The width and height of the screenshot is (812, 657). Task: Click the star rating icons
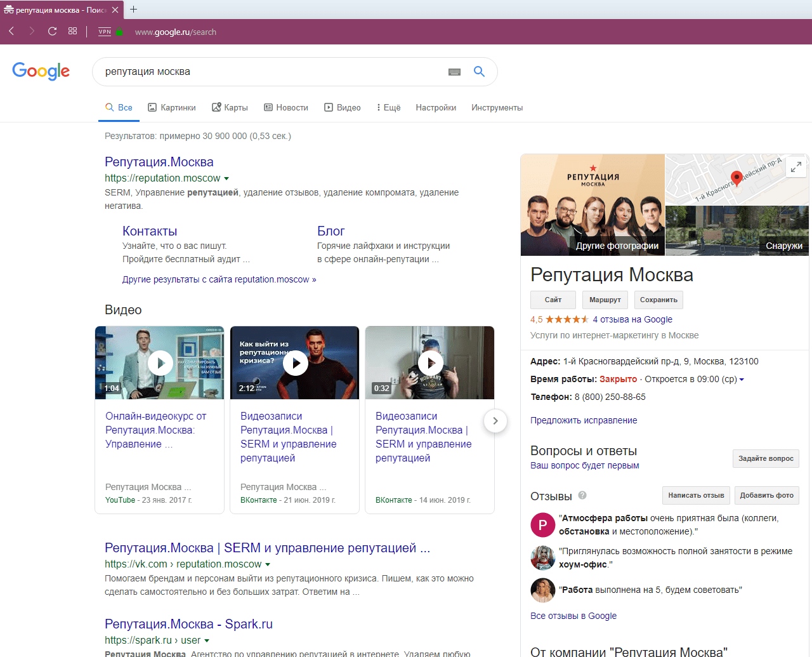click(567, 319)
